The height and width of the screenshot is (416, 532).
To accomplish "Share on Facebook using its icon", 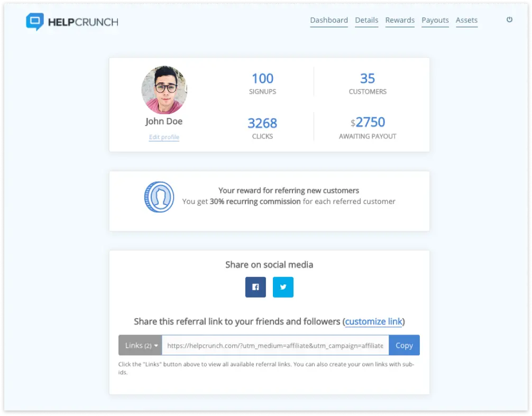I will click(255, 287).
